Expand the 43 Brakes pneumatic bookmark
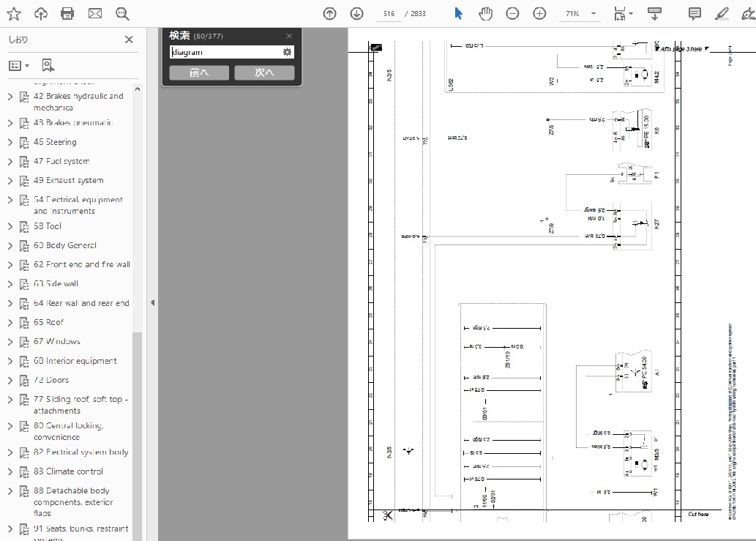 point(10,123)
